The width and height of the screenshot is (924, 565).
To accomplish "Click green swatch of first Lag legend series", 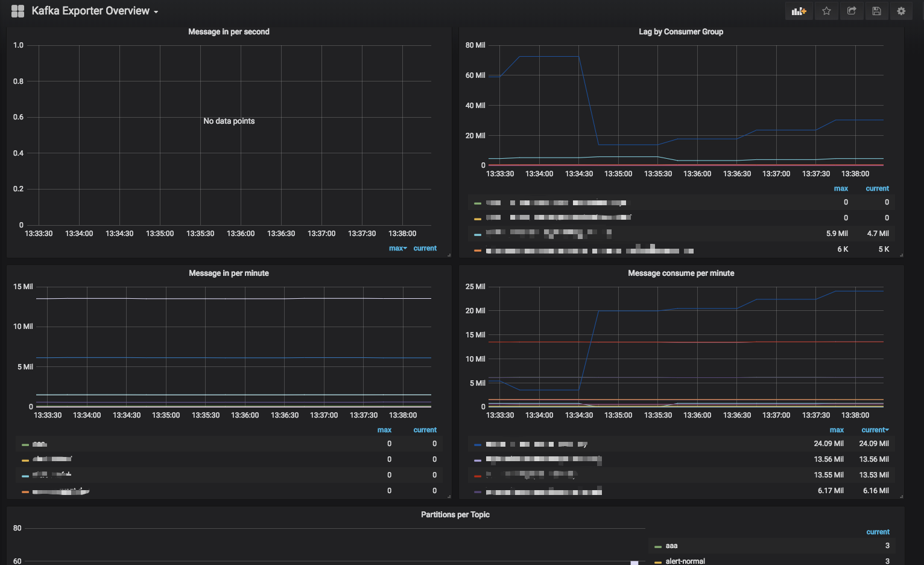I will (x=478, y=203).
